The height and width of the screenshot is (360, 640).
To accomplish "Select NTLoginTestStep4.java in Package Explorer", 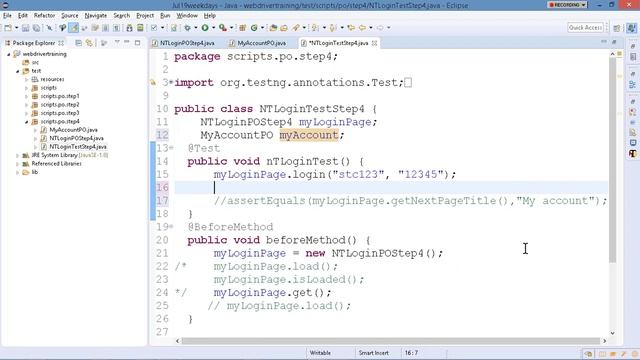I will click(x=78, y=147).
